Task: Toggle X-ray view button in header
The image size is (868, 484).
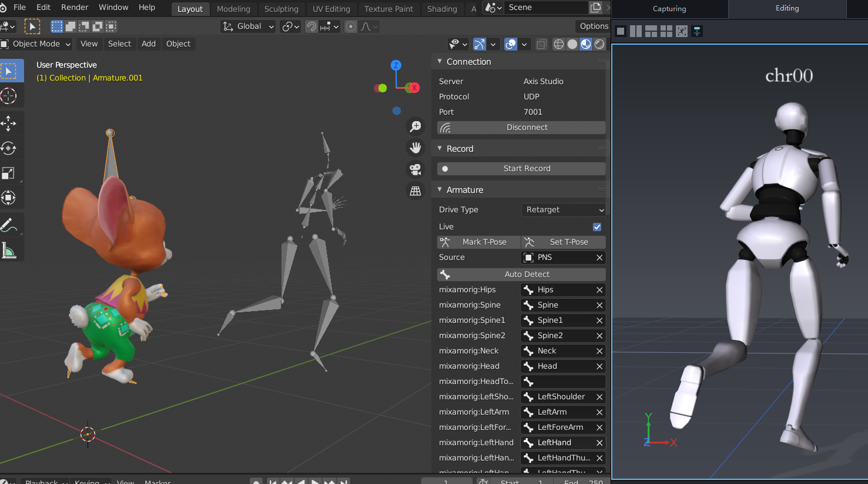Action: click(541, 44)
